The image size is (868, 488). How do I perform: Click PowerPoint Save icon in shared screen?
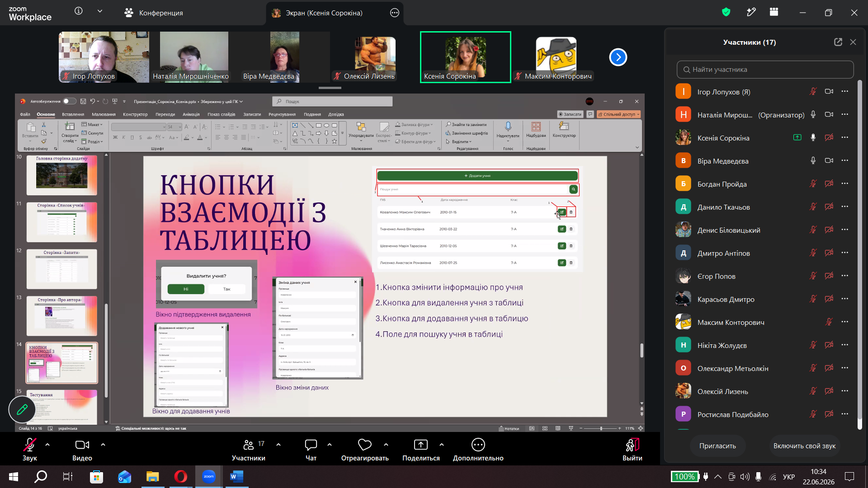(83, 101)
